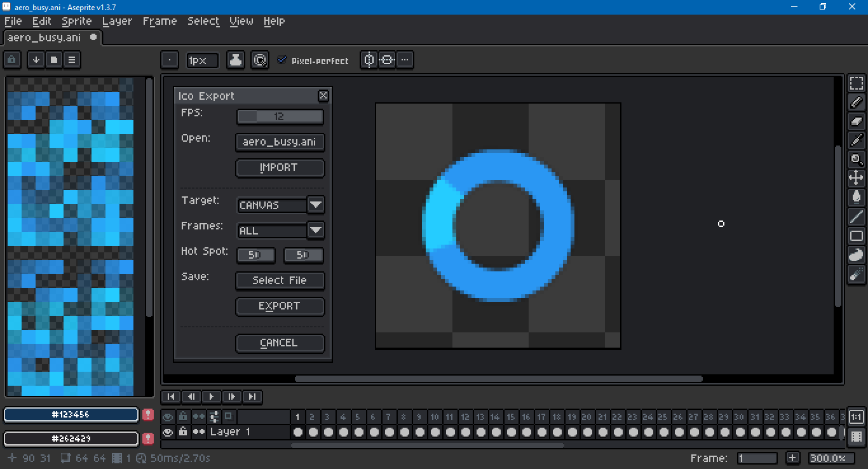Open the Sprite menu
This screenshot has height=469, width=868.
click(77, 21)
